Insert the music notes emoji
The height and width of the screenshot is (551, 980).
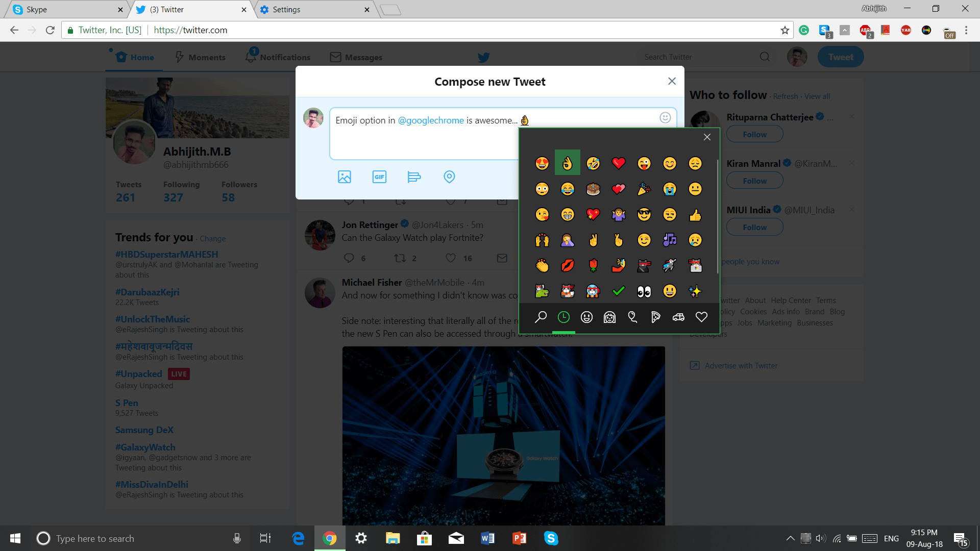point(670,240)
